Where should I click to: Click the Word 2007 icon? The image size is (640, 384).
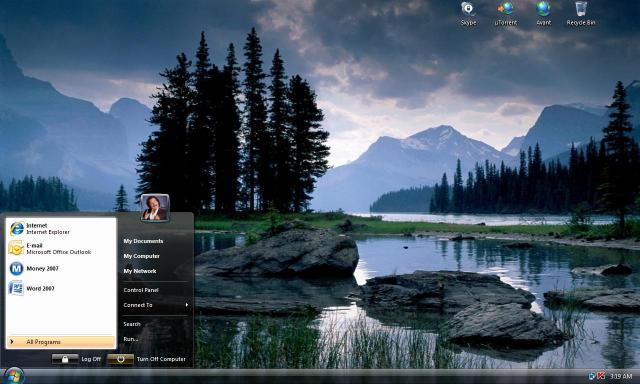tap(16, 288)
